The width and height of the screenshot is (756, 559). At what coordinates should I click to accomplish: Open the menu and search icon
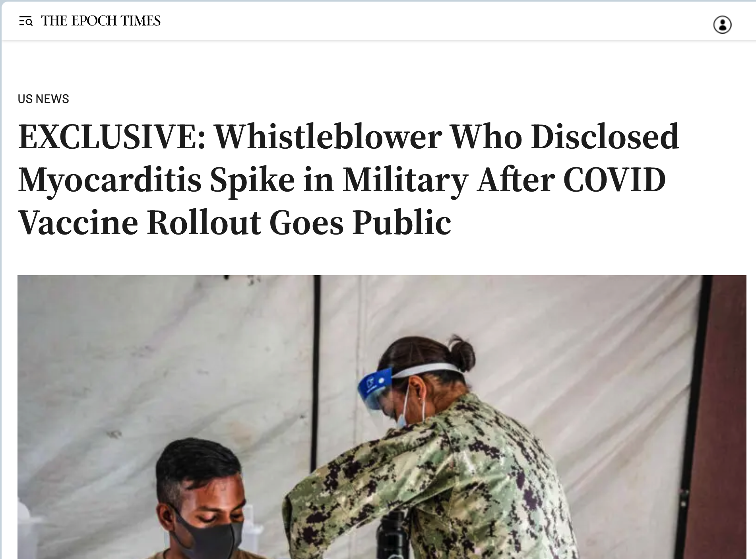click(26, 21)
